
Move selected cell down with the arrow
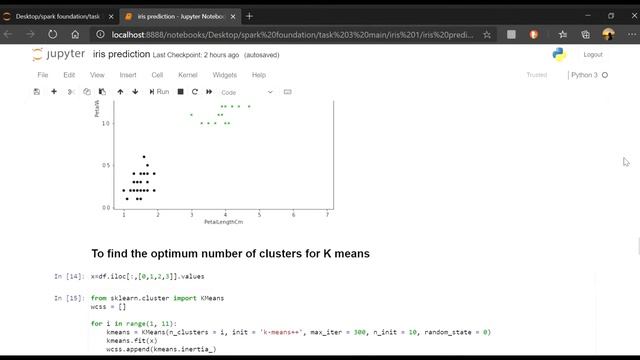click(135, 92)
